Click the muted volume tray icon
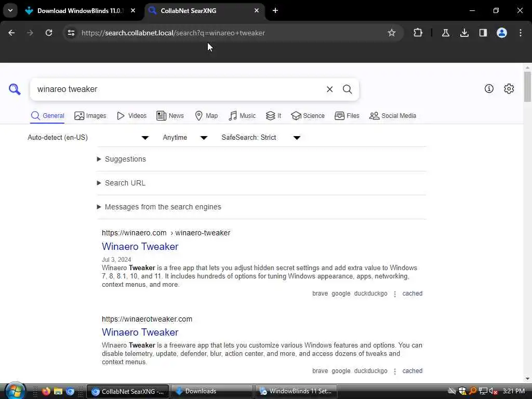This screenshot has height=399, width=532. coord(493,391)
